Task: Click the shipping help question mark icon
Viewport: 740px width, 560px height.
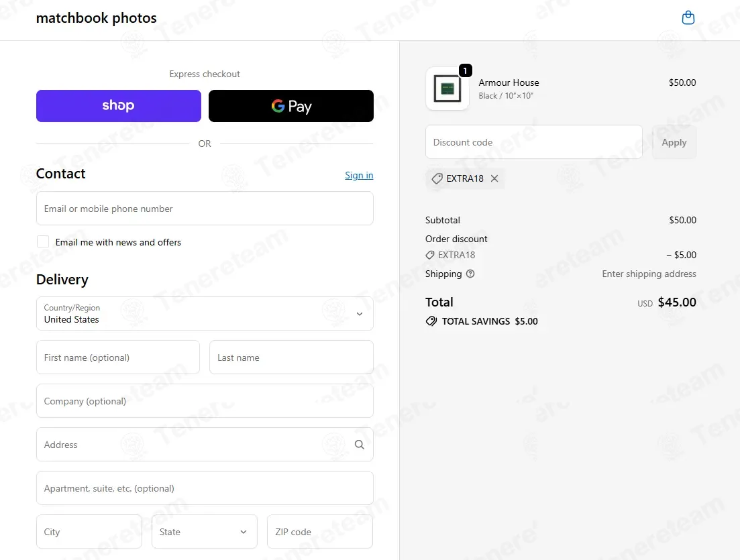Action: 470,274
